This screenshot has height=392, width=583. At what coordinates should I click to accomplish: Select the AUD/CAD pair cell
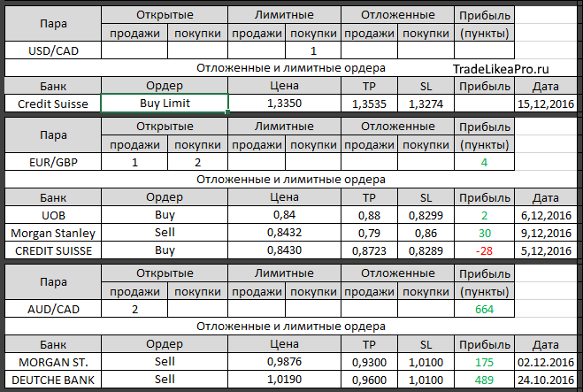(x=53, y=309)
